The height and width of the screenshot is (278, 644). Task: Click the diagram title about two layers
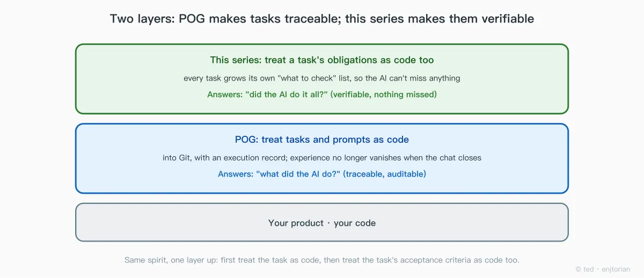tap(322, 19)
